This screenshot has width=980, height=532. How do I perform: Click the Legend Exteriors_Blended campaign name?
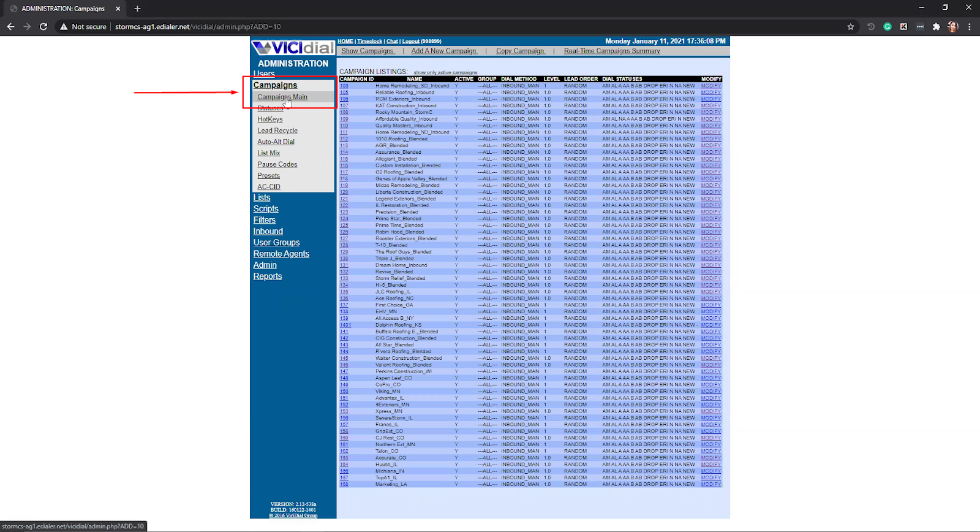pos(405,199)
